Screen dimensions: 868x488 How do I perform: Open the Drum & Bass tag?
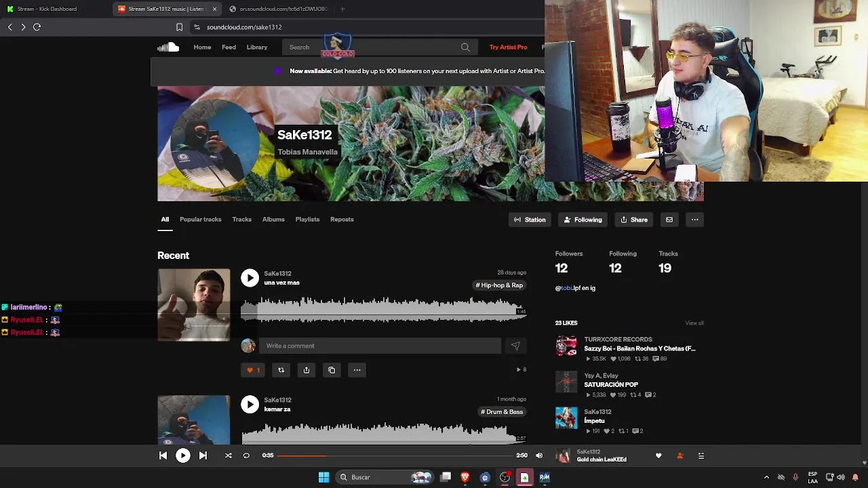coord(502,412)
